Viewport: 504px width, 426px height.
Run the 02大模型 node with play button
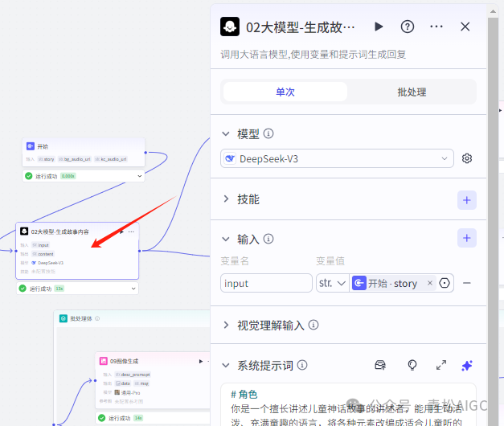(379, 27)
